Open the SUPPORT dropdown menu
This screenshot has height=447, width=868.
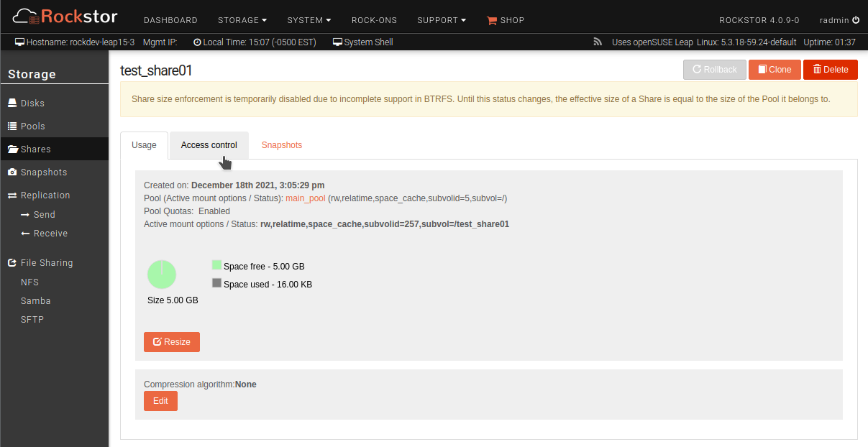point(442,20)
